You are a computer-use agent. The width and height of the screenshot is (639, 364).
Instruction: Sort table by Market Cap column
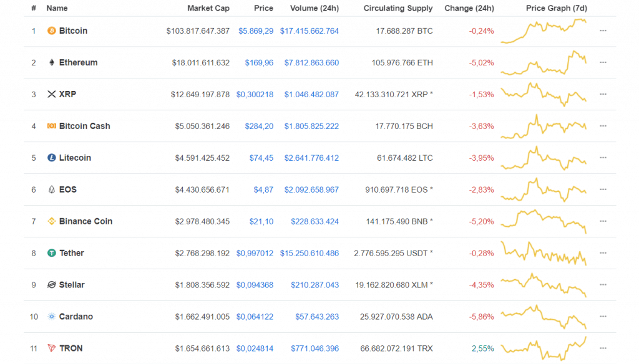coord(208,8)
